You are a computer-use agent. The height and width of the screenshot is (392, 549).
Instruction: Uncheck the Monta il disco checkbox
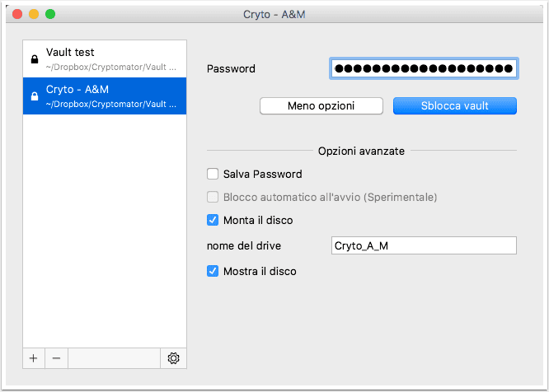tap(213, 220)
